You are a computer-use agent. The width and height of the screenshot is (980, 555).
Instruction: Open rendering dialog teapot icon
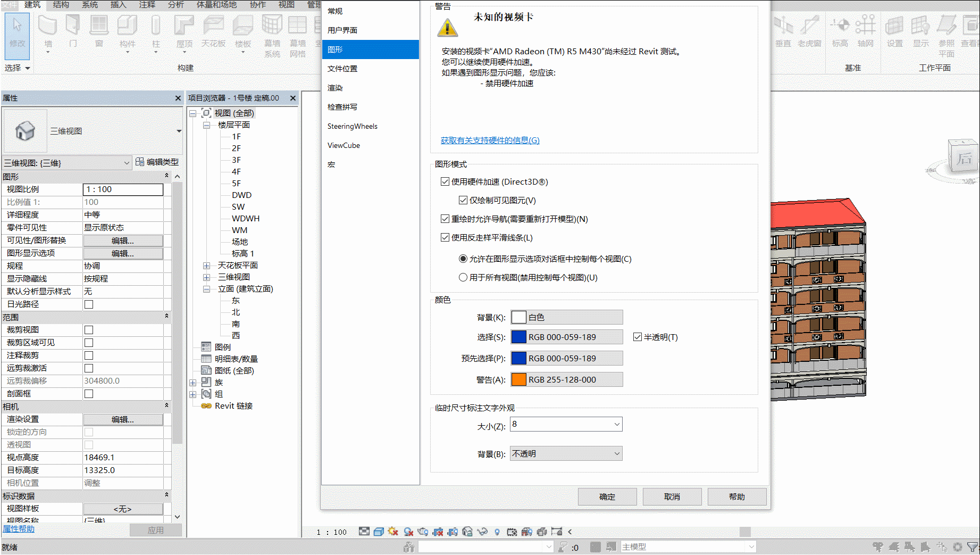(x=423, y=532)
